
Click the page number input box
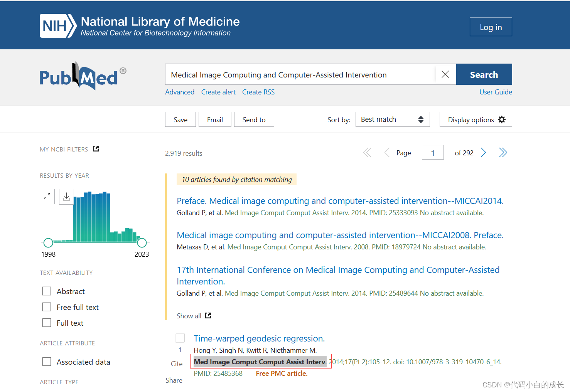point(433,153)
